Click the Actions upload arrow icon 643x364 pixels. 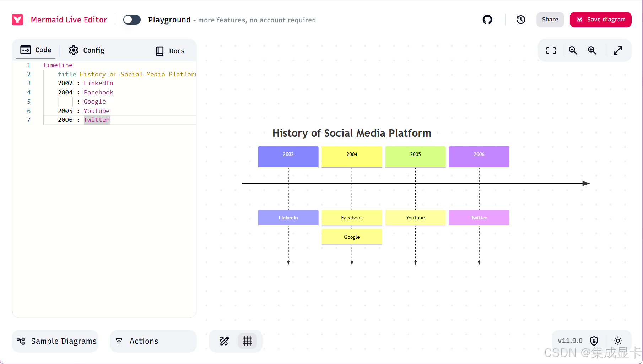tap(119, 341)
